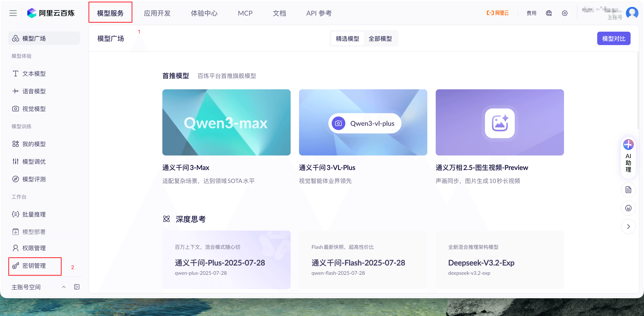Open 语音模型 in the sidebar
Screen dimensions: 644x316
click(x=34, y=91)
